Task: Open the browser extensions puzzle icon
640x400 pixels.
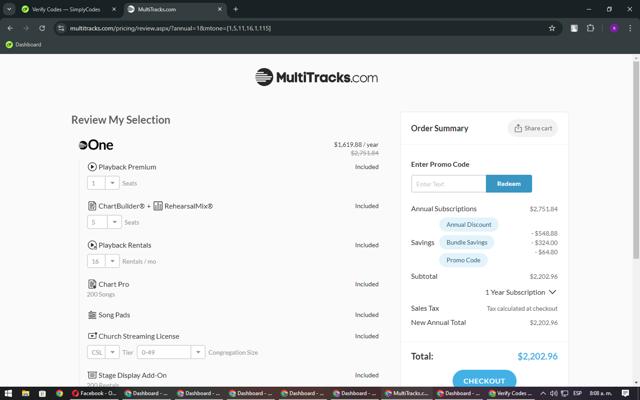Action: (590, 28)
